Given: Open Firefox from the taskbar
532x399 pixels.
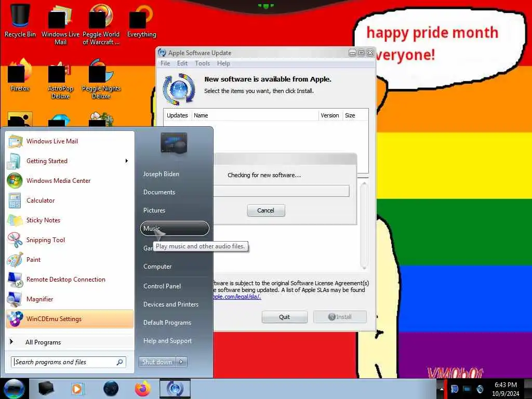Looking at the screenshot, I should pyautogui.click(x=143, y=389).
